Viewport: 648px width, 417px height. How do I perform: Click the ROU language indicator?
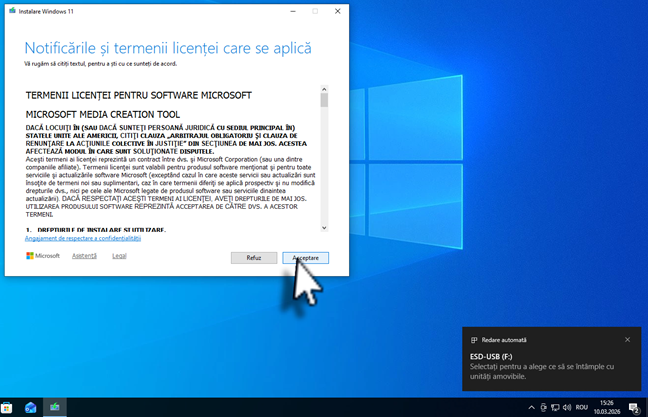(x=581, y=407)
